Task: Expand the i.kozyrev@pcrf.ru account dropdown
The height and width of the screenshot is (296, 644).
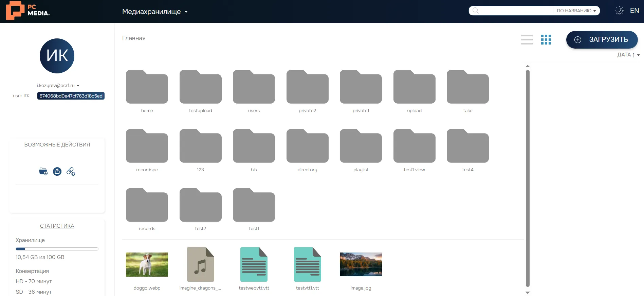Action: coord(58,85)
